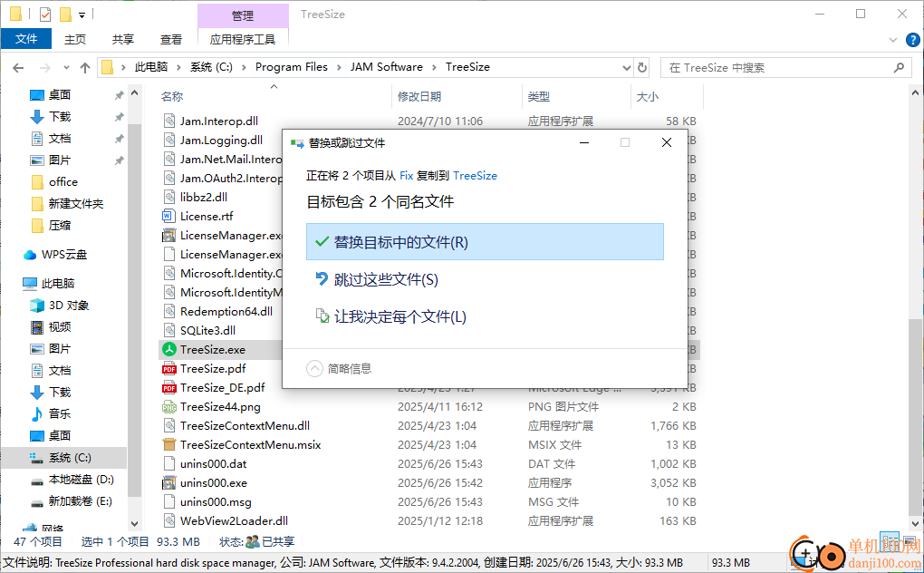Viewport: 924px width, 573px height.
Task: Choose Skip these files option
Action: pos(385,279)
